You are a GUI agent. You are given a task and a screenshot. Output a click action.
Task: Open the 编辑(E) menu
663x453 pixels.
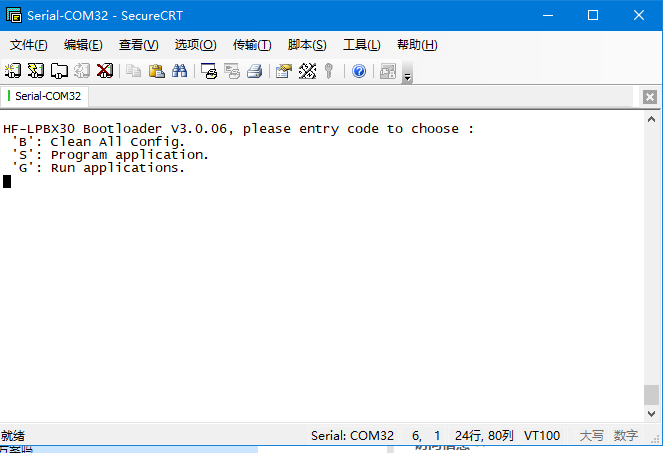(83, 44)
